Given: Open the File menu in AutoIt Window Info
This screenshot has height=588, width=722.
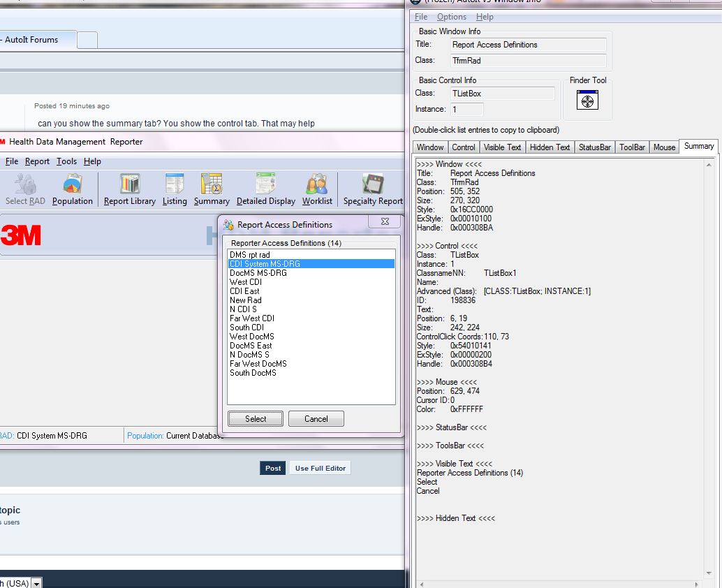Looking at the screenshot, I should [x=421, y=17].
